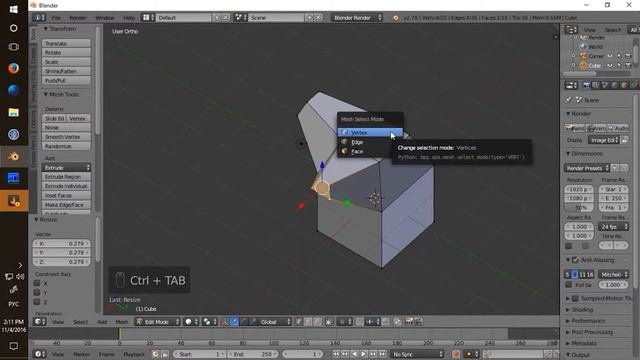Expand the Post Processing panel

[589, 332]
